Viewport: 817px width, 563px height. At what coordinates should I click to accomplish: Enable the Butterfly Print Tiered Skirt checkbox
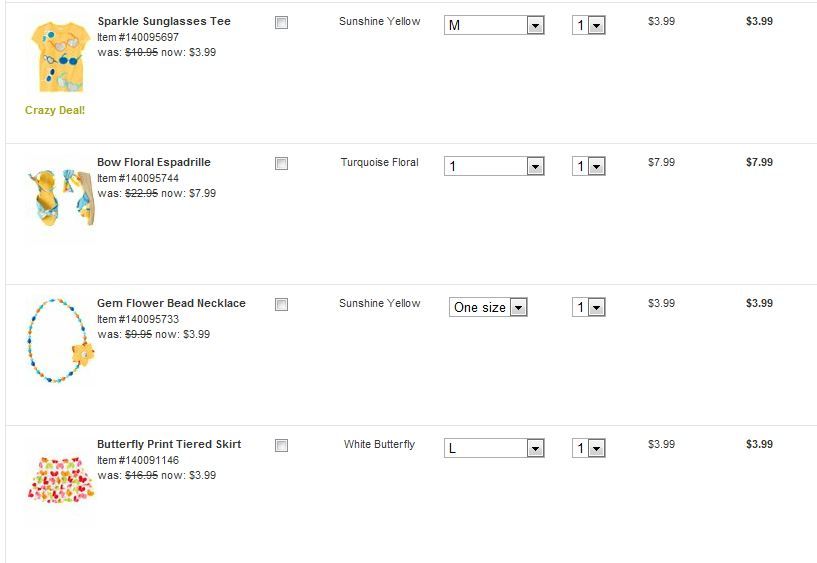(x=282, y=445)
